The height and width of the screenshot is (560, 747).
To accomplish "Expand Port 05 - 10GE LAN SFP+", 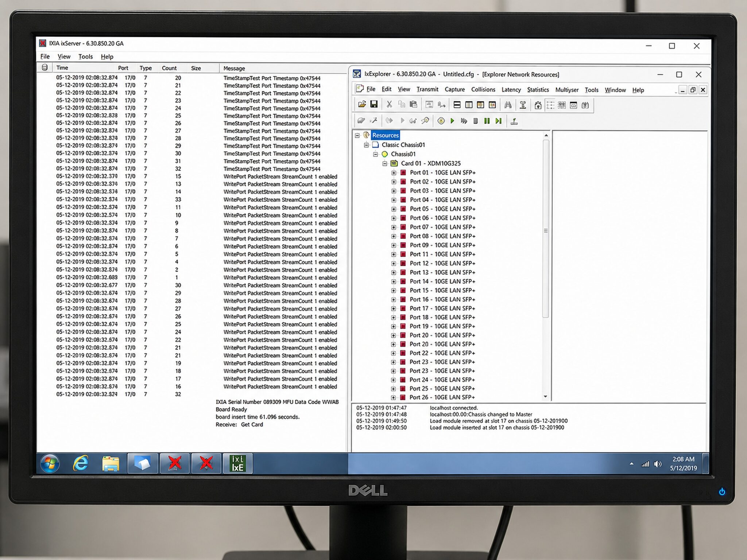I will click(394, 209).
